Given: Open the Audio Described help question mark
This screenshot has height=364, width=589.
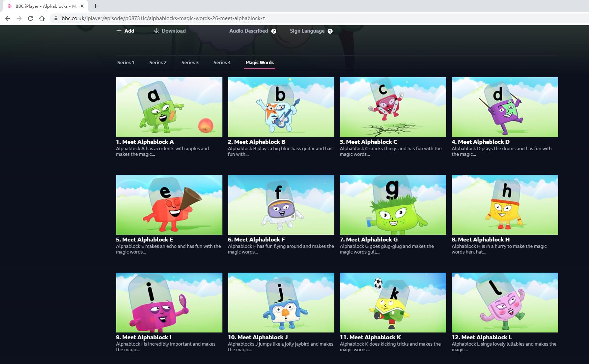Looking at the screenshot, I should coord(274,31).
